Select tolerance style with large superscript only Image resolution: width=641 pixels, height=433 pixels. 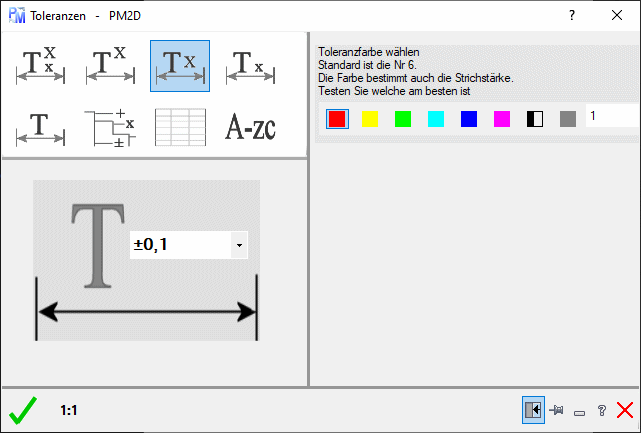[x=110, y=67]
